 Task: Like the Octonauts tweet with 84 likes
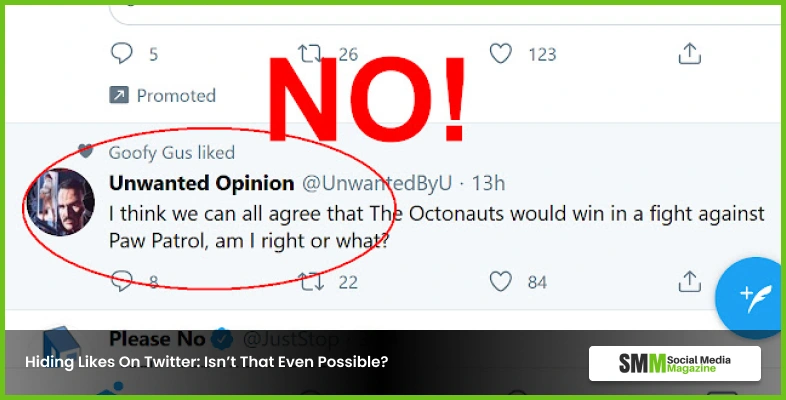(501, 282)
